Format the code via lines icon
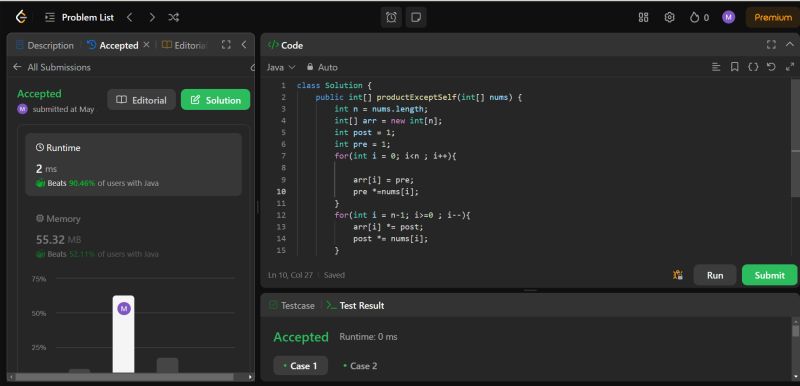 point(716,67)
